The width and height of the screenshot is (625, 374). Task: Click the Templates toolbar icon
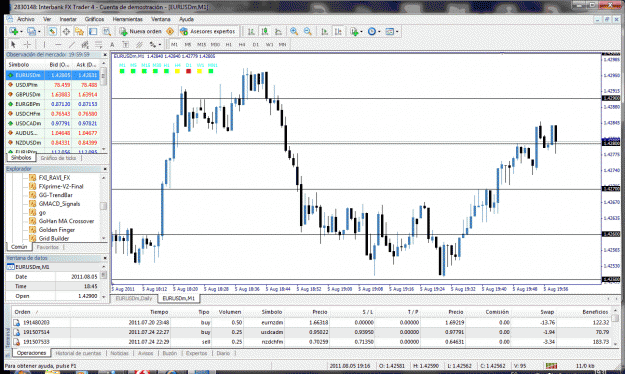tap(390, 31)
